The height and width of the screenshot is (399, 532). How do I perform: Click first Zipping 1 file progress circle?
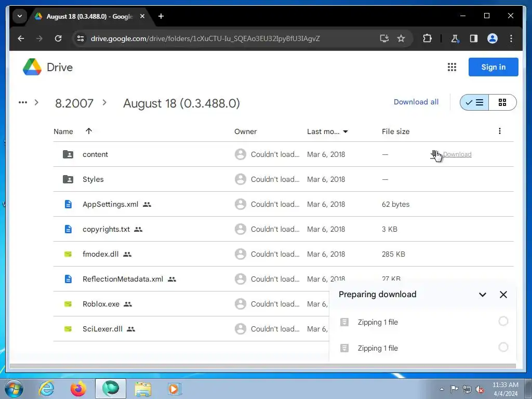(503, 321)
